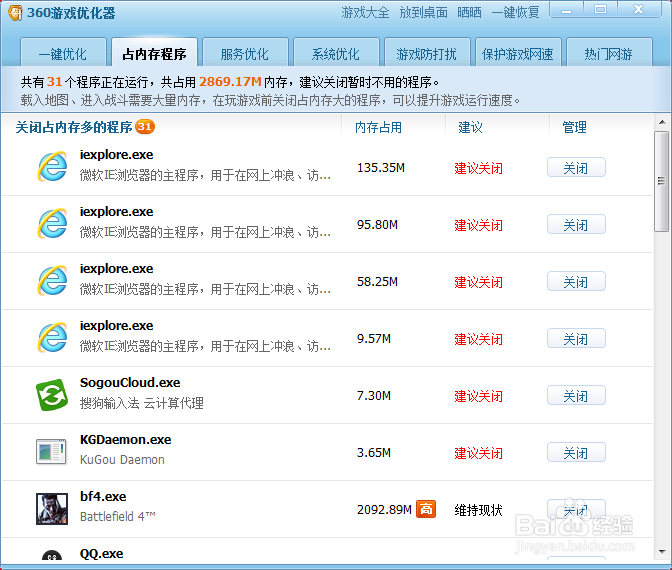672x570 pixels.
Task: Click the 放到桌面 link
Action: [x=423, y=12]
